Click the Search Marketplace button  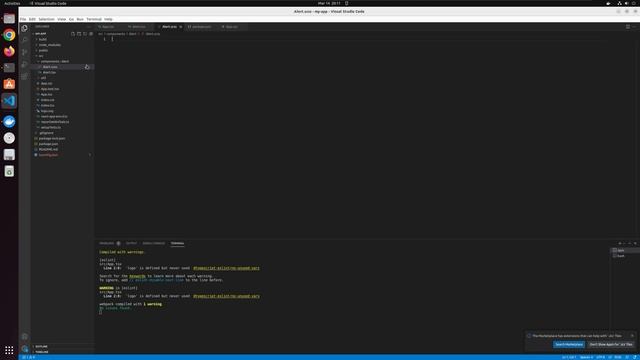point(569,344)
